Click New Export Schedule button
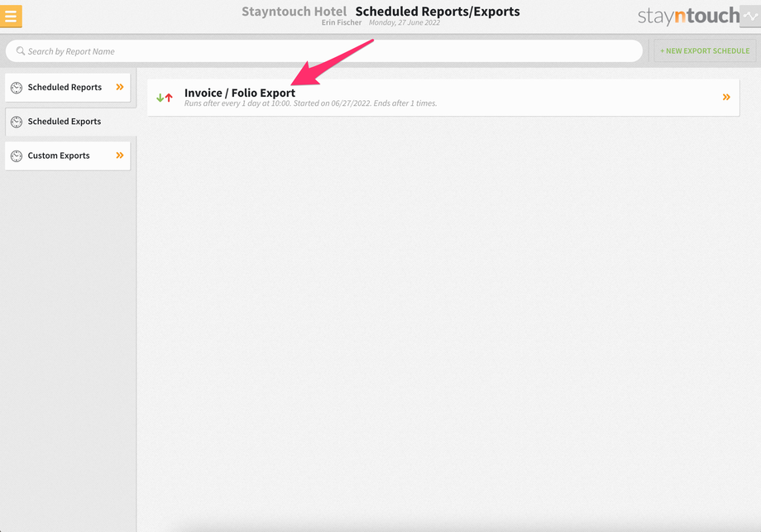761x532 pixels. pyautogui.click(x=705, y=51)
